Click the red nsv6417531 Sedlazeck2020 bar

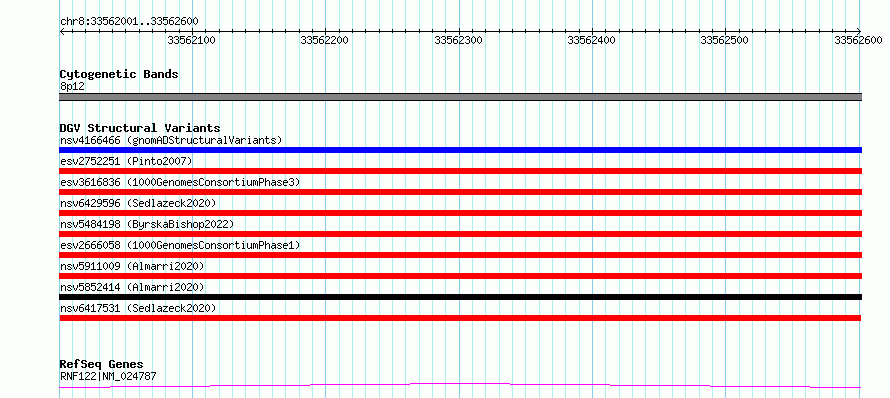(x=460, y=318)
